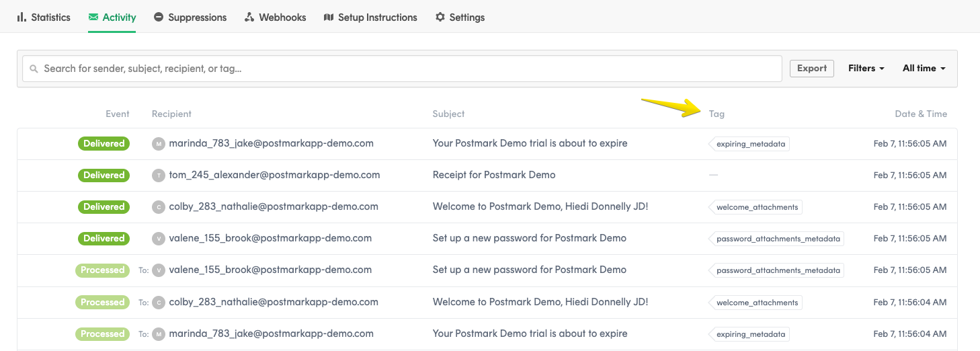980x351 pixels.
Task: Click the Delivered badge for marinda_783_jake
Action: pos(104,143)
